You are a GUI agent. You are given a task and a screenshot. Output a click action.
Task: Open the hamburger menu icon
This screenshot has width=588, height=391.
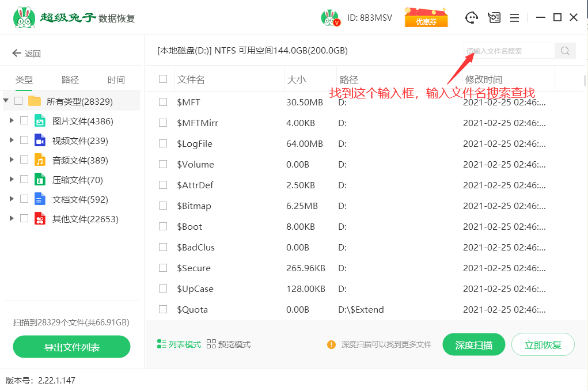click(515, 18)
